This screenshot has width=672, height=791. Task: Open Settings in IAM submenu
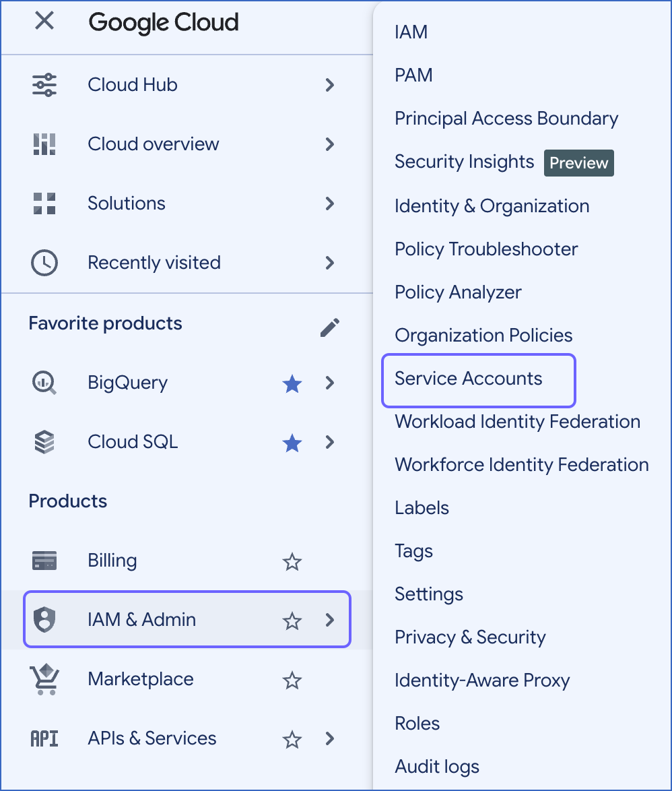pos(428,594)
